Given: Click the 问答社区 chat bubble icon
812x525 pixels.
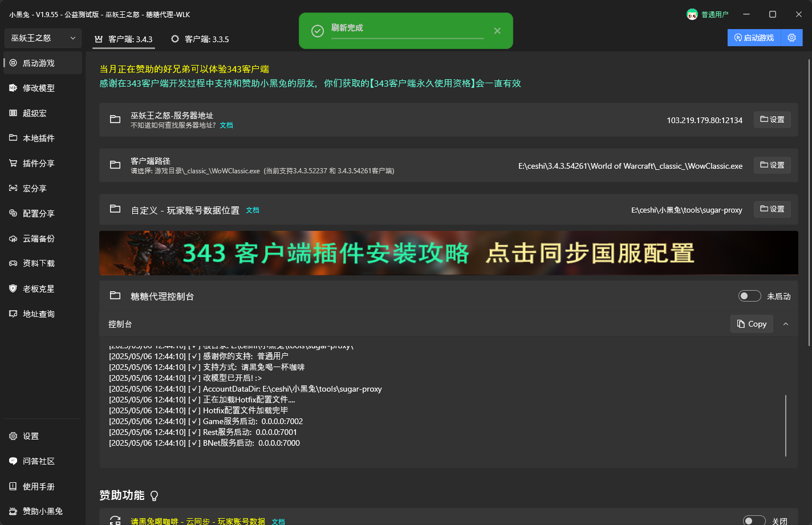Looking at the screenshot, I should coord(13,461).
